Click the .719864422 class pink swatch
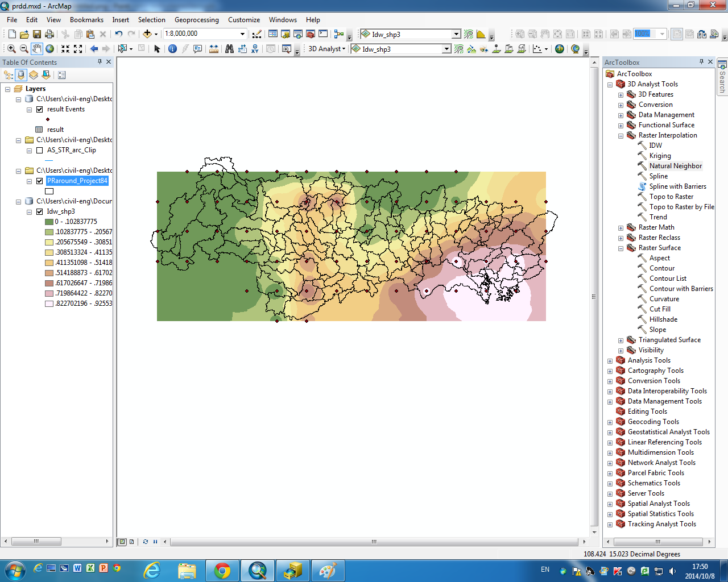728x582 pixels. [49, 293]
